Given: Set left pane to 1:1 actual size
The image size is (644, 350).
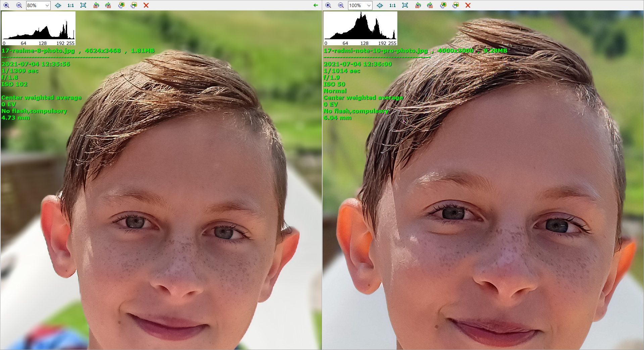Looking at the screenshot, I should click(x=70, y=5).
